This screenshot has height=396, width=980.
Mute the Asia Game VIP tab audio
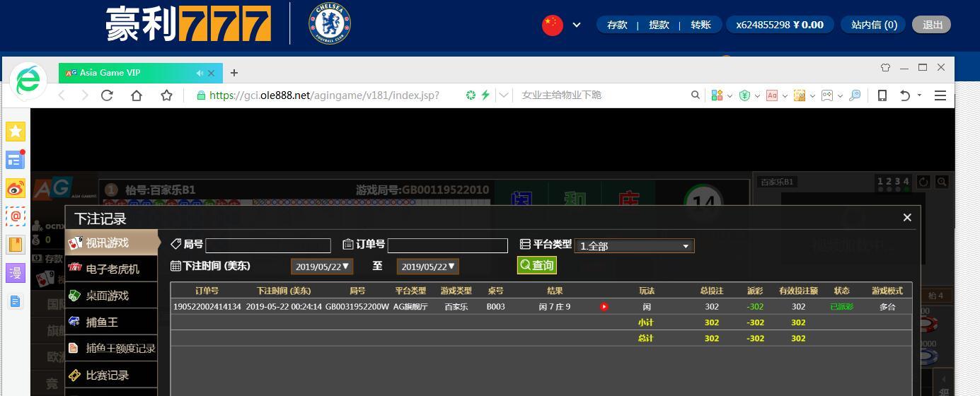[200, 73]
